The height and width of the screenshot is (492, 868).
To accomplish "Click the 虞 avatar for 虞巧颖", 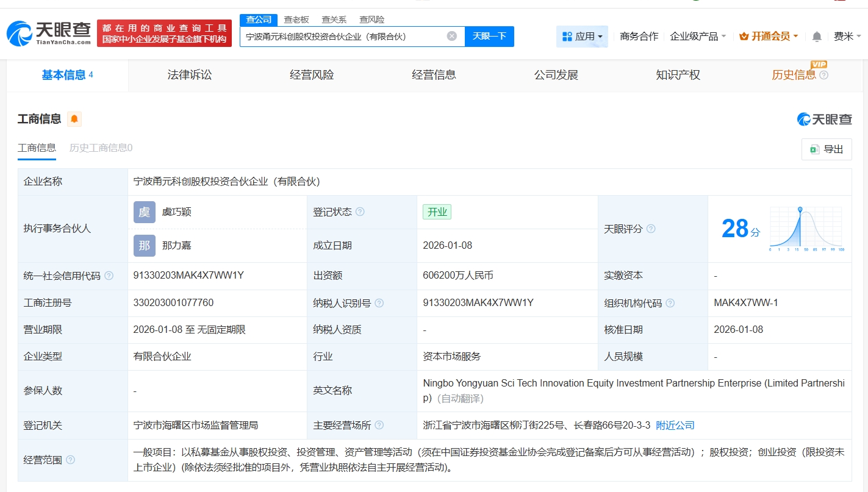I will click(144, 212).
